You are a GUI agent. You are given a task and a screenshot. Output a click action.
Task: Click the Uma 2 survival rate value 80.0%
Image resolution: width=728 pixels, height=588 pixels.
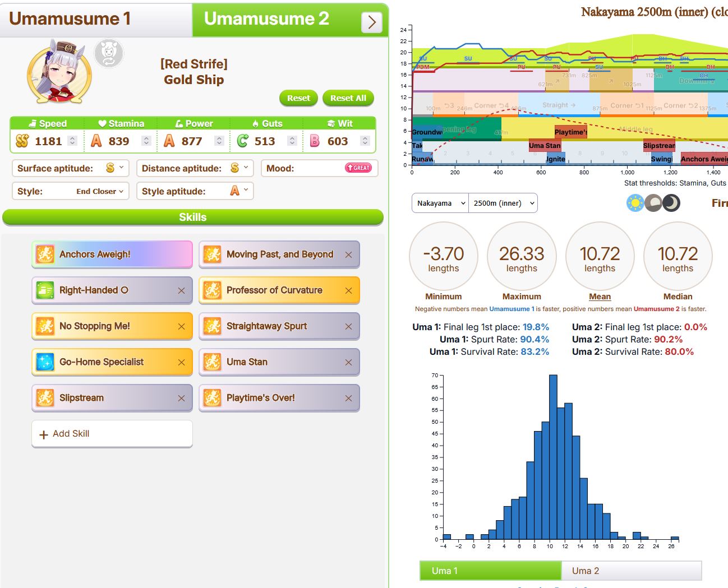pos(679,352)
